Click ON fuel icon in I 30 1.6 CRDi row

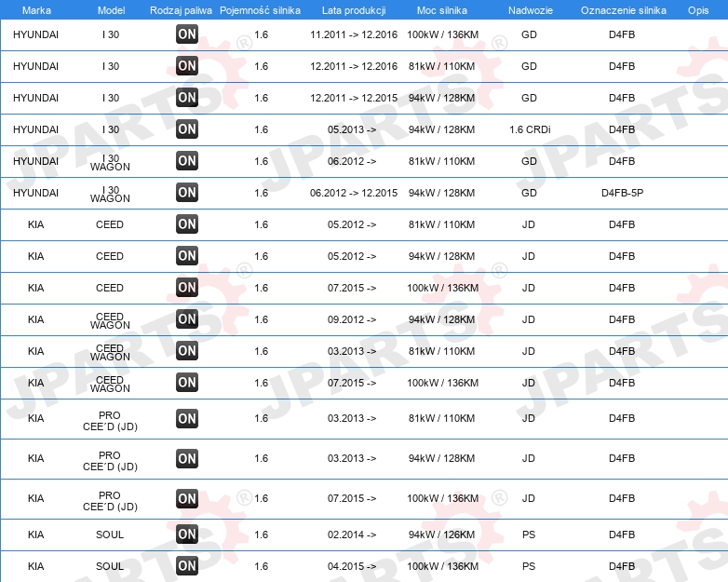click(x=187, y=129)
